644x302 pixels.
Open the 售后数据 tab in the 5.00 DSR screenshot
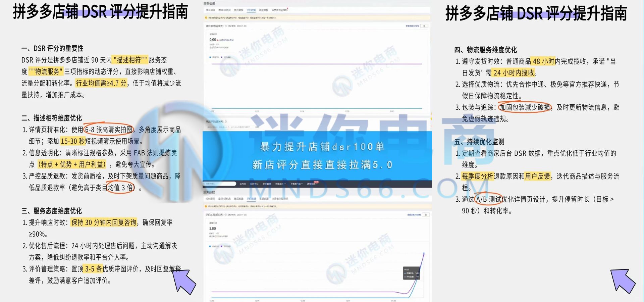[238, 199]
